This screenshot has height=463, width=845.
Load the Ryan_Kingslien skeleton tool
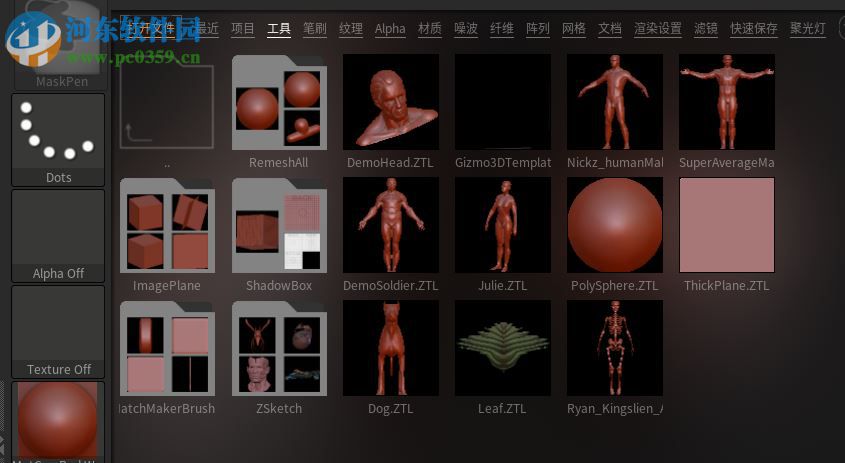(x=615, y=348)
